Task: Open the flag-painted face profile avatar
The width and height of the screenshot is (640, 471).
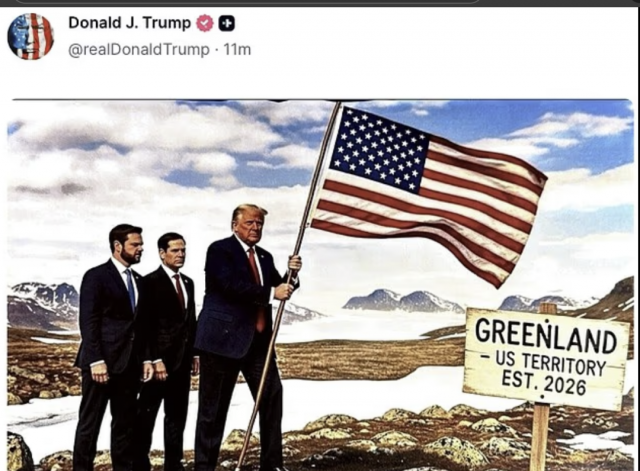Action: tap(31, 36)
